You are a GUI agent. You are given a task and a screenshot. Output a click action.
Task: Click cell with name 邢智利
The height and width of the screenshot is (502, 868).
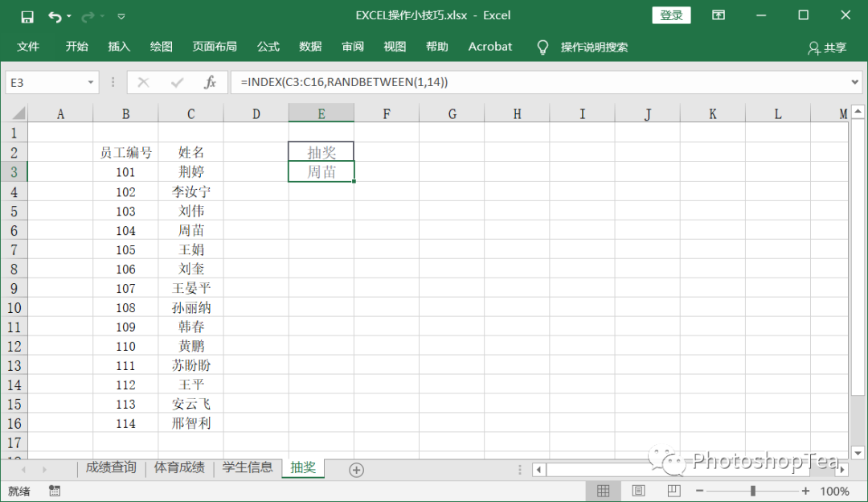click(x=191, y=423)
